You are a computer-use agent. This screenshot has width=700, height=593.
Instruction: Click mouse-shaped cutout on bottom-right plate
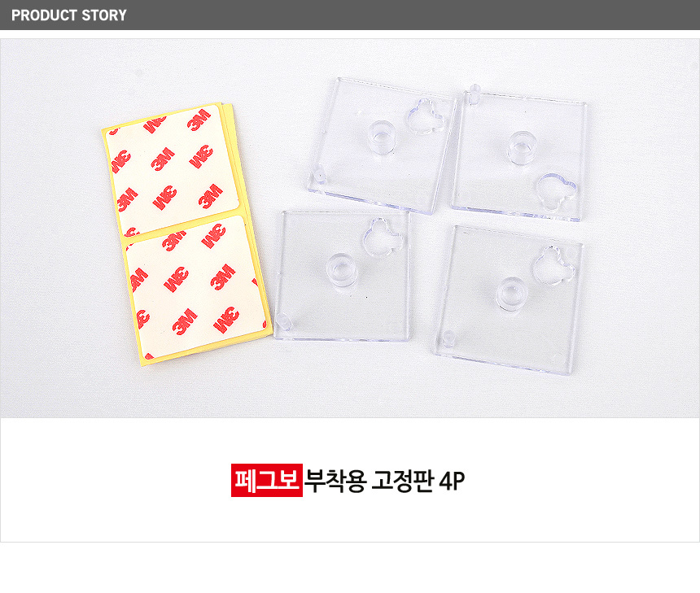pyautogui.click(x=553, y=265)
